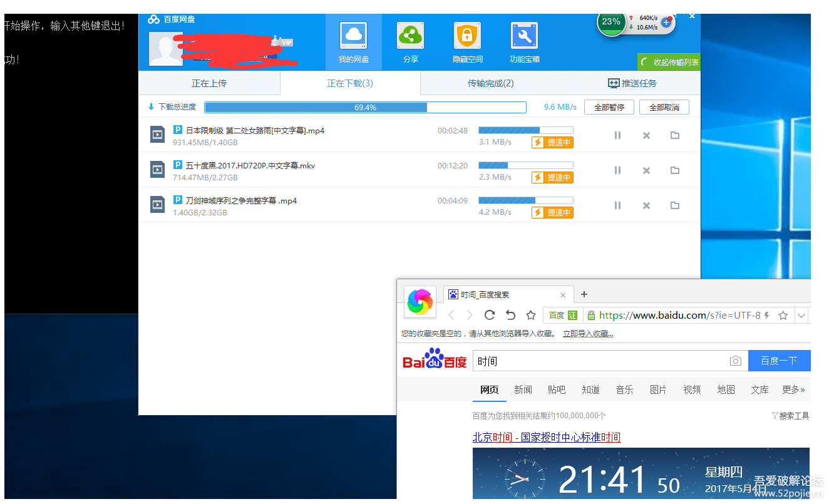This screenshot has height=504, width=829.
Task: Click the browser address bar URL
Action: pyautogui.click(x=679, y=316)
